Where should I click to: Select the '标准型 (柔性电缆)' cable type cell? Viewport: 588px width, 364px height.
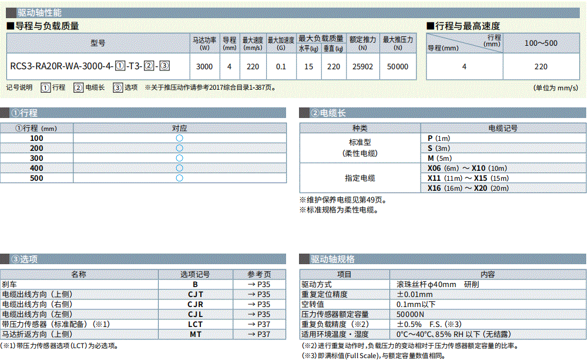tap(360, 148)
